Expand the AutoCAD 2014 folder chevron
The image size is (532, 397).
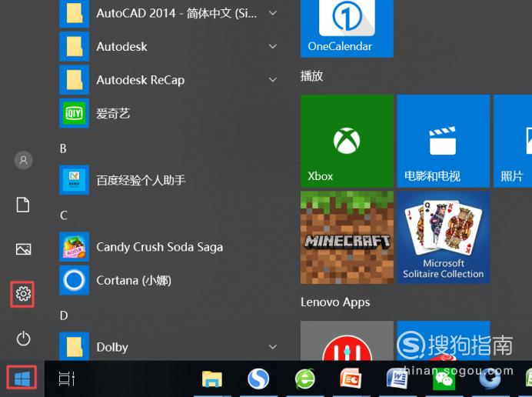[x=273, y=13]
